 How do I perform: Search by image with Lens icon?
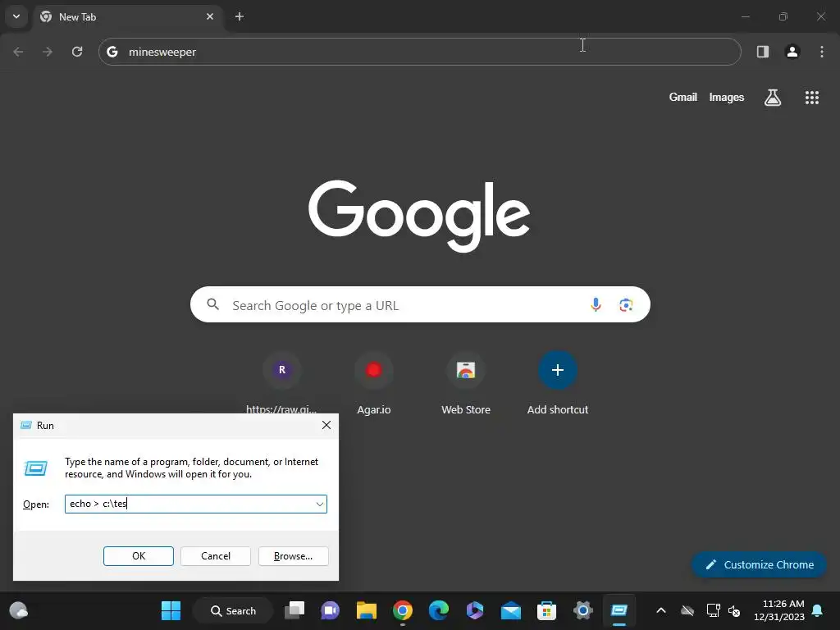click(x=626, y=305)
